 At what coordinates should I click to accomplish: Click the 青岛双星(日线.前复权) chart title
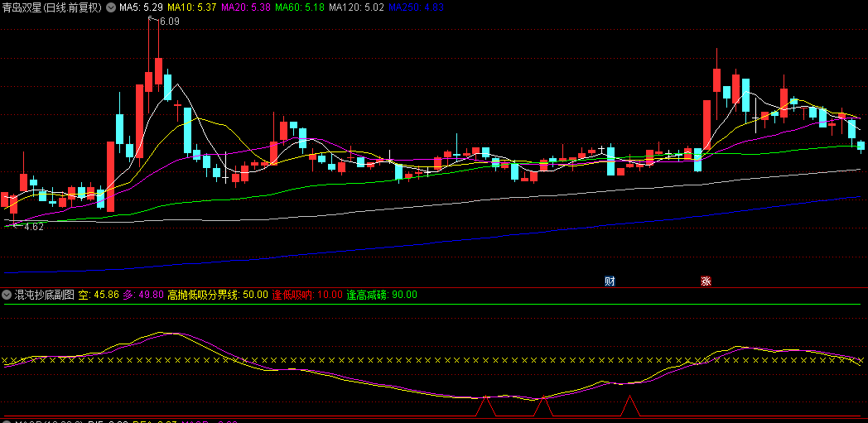pyautogui.click(x=51, y=7)
